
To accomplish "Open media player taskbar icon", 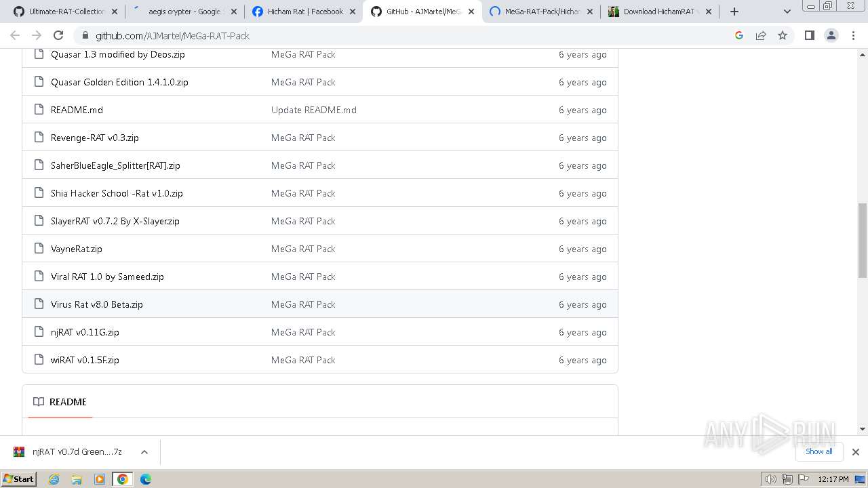I will (100, 479).
